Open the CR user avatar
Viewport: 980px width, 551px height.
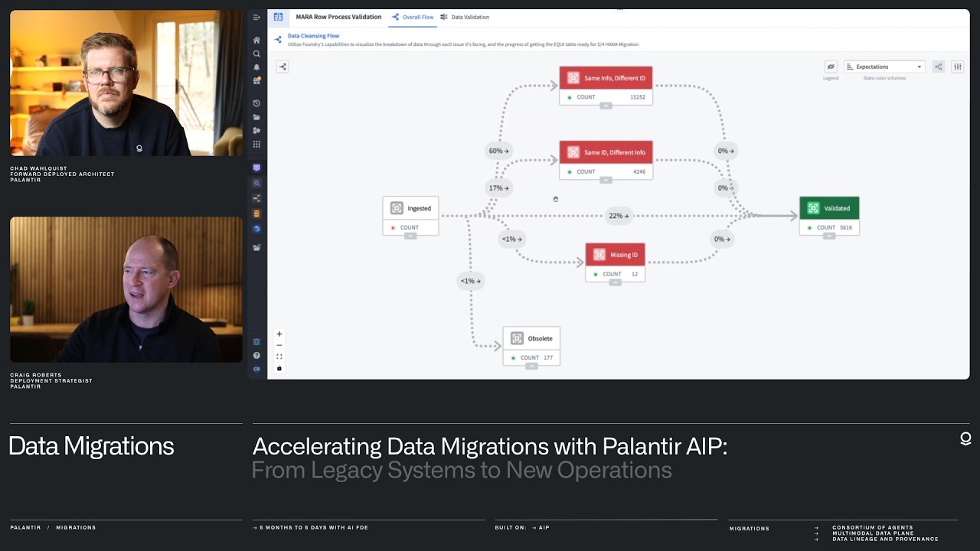coord(256,369)
